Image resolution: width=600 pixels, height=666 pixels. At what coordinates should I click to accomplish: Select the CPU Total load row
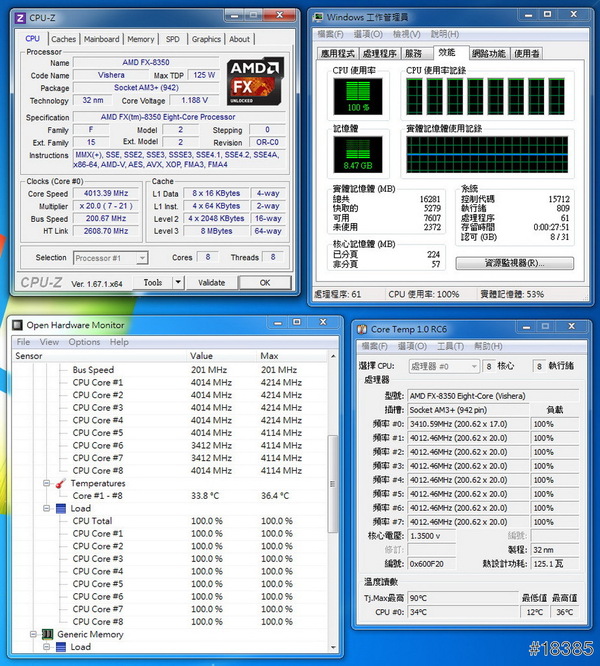(x=92, y=521)
